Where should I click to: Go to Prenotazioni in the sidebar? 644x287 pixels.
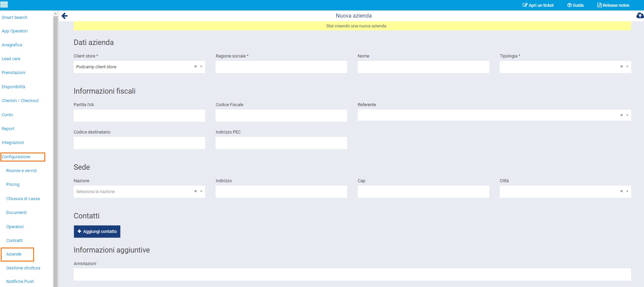tap(14, 73)
